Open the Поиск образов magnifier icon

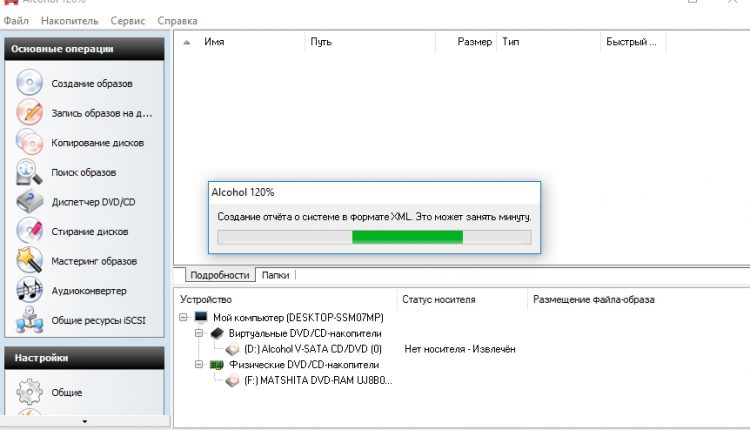(x=29, y=172)
